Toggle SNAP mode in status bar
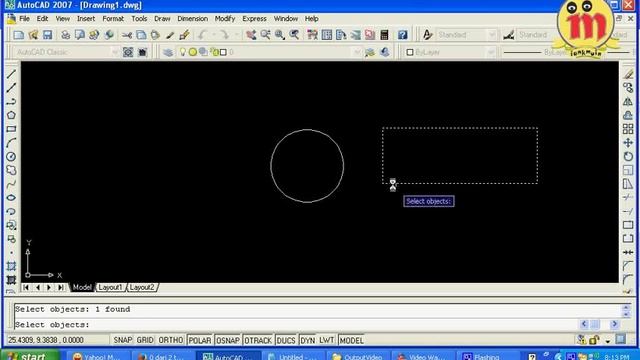 [122, 340]
